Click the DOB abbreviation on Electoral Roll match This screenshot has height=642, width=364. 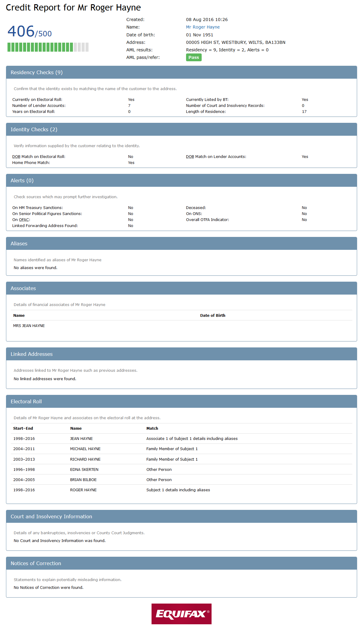[16, 157]
